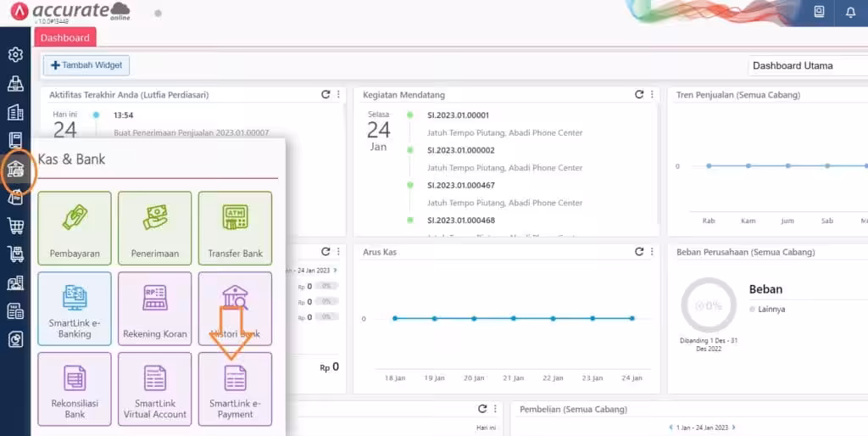Screen dimensions: 868x436
Task: Refresh the Arus Kas widget
Action: pos(639,252)
